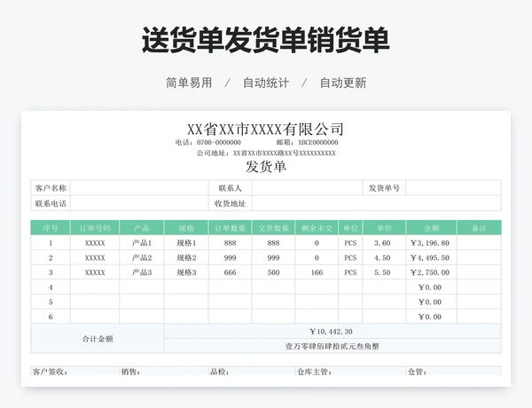This screenshot has width=532, height=408.
Task: Click the 简单易用 subtitle text
Action: coord(189,82)
